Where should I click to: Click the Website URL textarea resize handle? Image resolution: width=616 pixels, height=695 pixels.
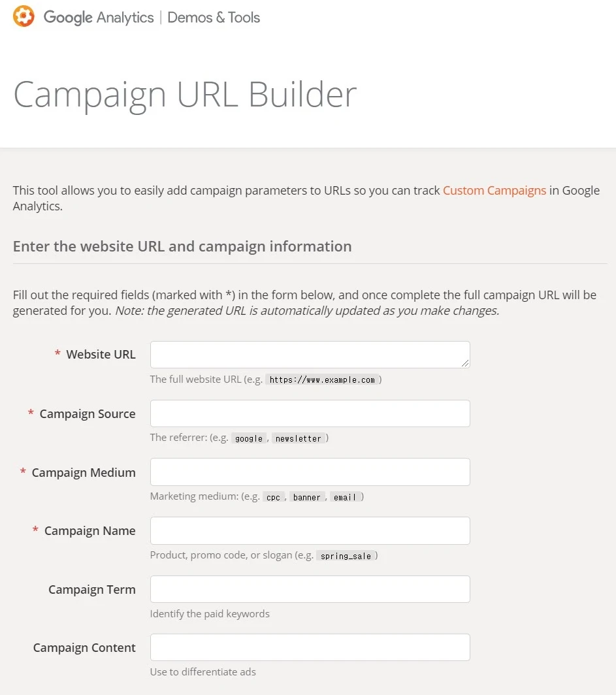click(x=465, y=364)
